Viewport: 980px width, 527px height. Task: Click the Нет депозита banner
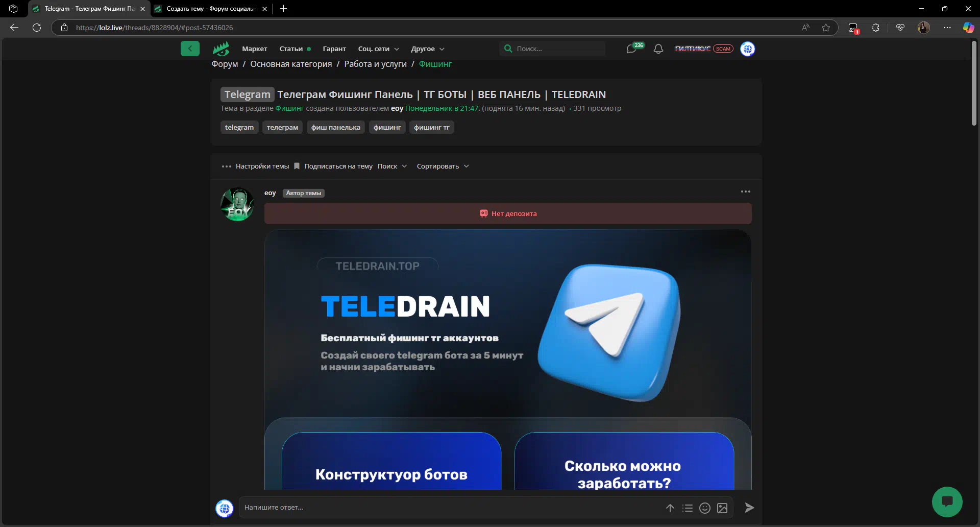[508, 213]
